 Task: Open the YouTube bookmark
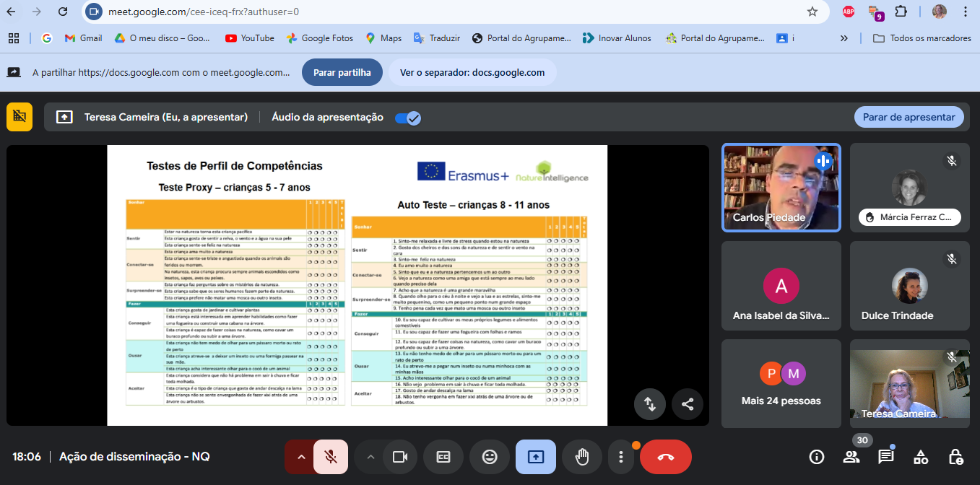(x=250, y=38)
